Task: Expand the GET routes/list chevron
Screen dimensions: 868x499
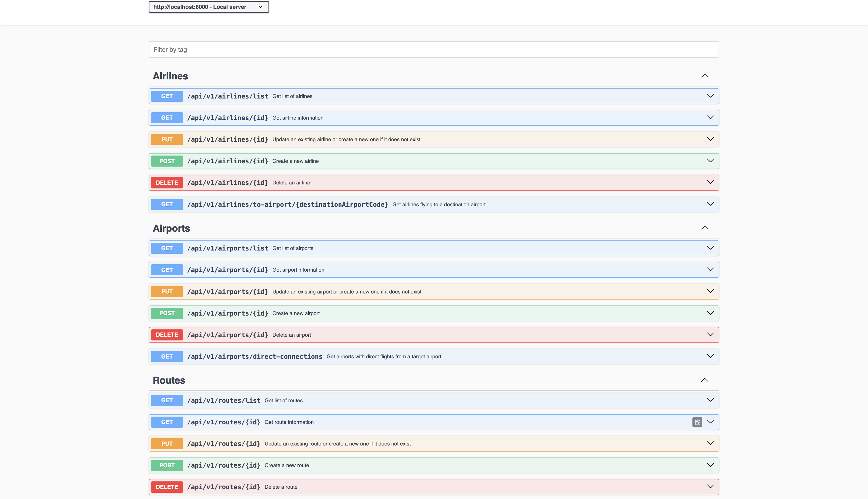Action: [x=710, y=400]
